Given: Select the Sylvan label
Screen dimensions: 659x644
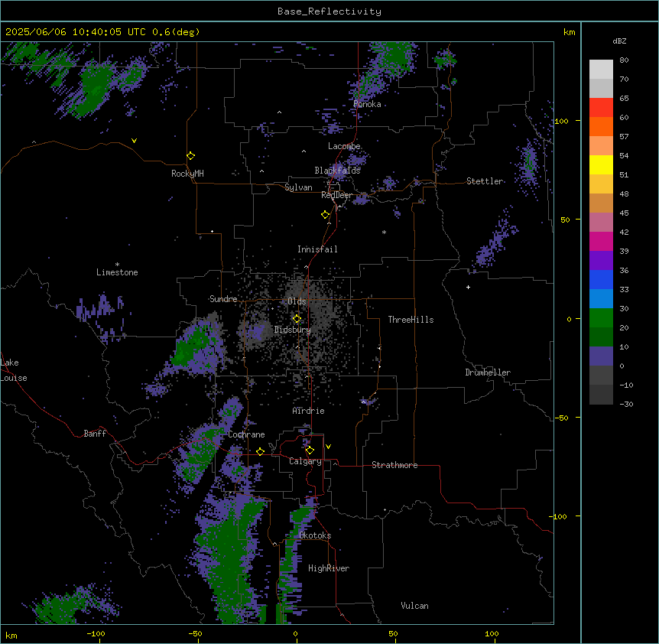Looking at the screenshot, I should point(298,187).
